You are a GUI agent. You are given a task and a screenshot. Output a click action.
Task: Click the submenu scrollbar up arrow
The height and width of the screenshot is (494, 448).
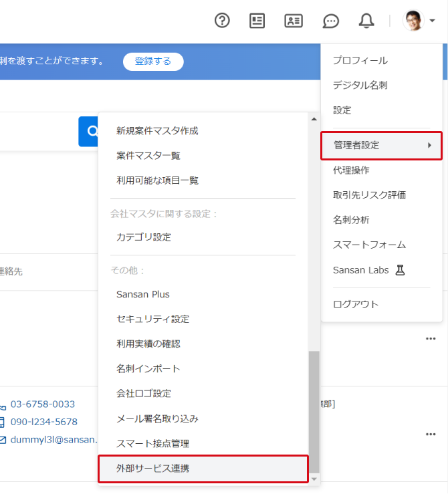coord(314,120)
